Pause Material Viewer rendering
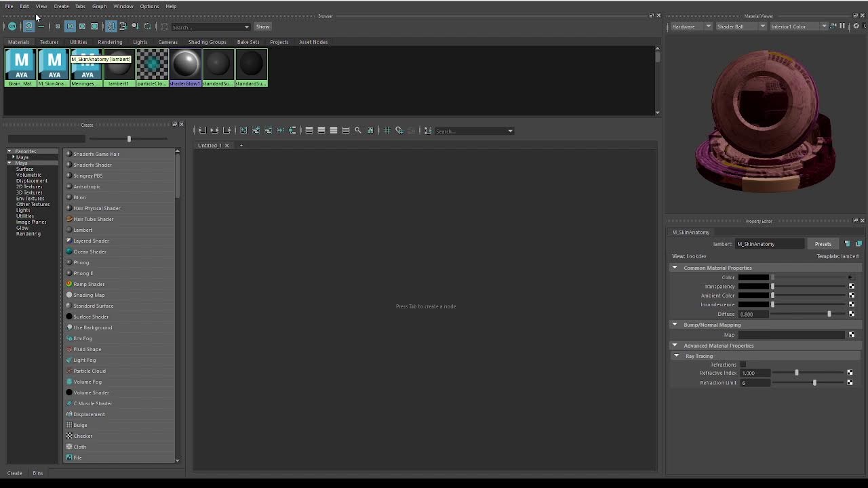The width and height of the screenshot is (868, 488). pyautogui.click(x=842, y=26)
